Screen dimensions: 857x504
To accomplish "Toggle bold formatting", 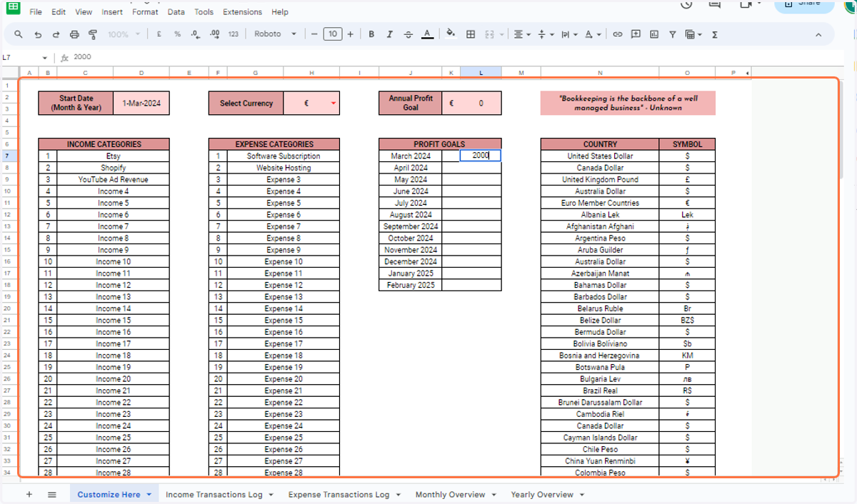I will point(371,34).
